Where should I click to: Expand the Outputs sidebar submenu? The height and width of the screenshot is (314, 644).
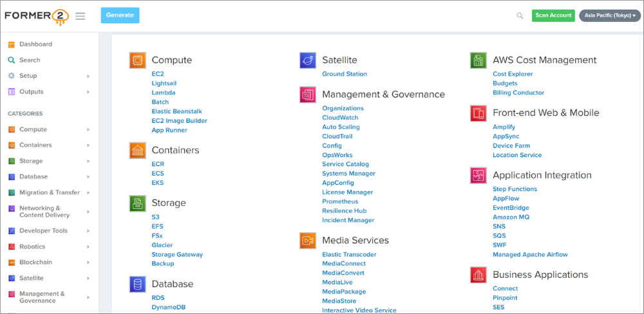click(88, 92)
